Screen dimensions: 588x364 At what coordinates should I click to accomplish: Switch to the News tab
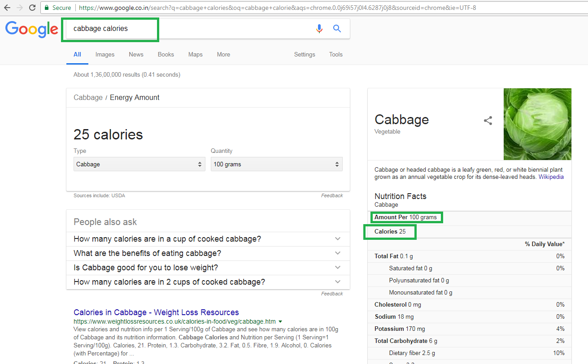pyautogui.click(x=136, y=54)
